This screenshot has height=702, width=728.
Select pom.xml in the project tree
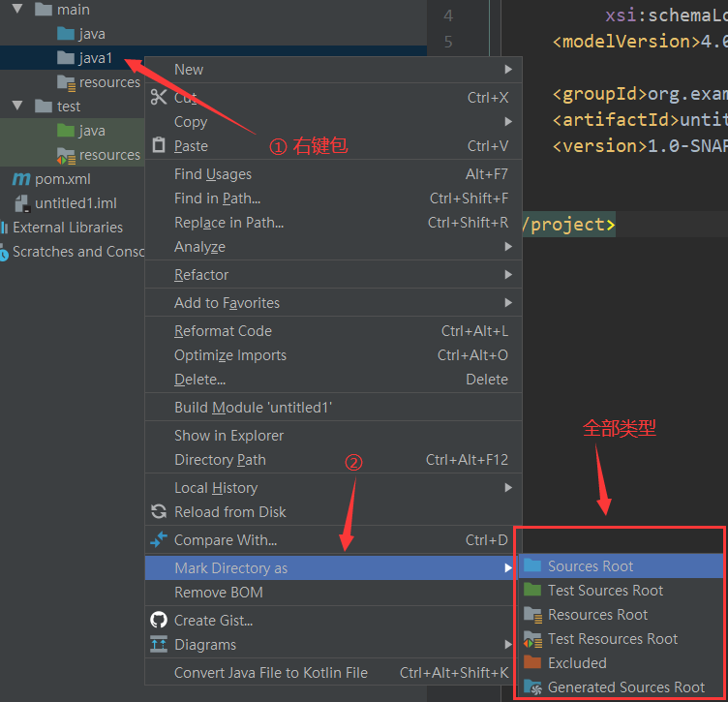pos(63,179)
